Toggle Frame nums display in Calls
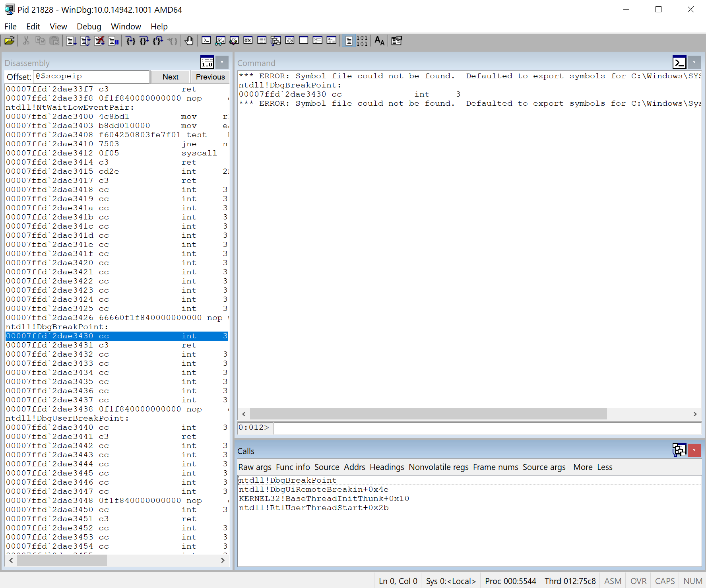This screenshot has width=706, height=588. coord(495,467)
